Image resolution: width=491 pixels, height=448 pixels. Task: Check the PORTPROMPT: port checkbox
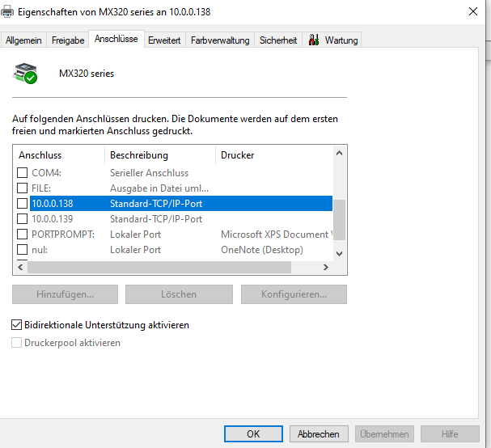[22, 235]
